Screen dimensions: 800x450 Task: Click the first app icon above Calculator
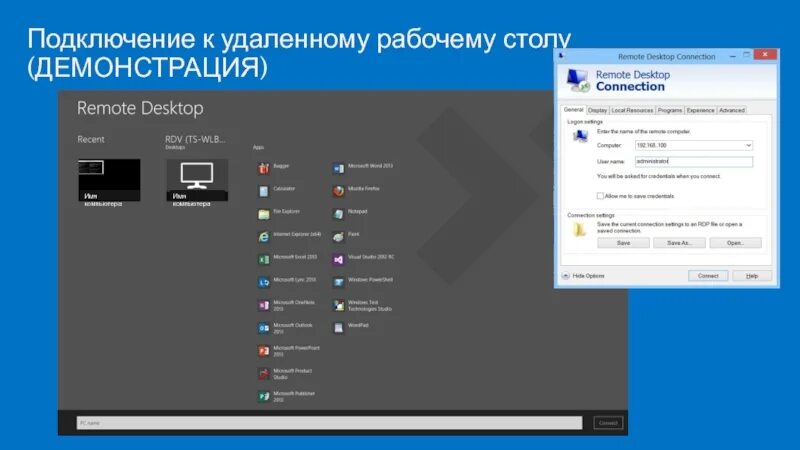point(264,168)
